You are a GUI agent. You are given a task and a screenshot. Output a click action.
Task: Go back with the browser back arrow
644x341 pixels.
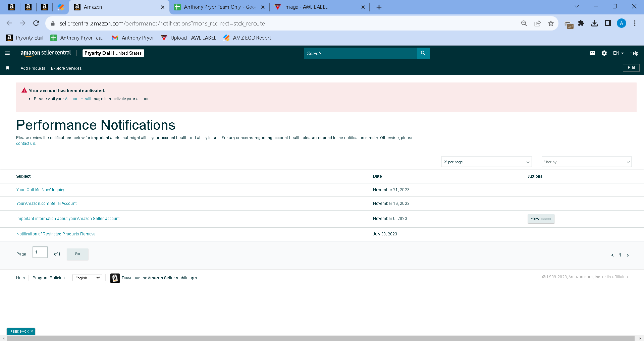(x=9, y=23)
